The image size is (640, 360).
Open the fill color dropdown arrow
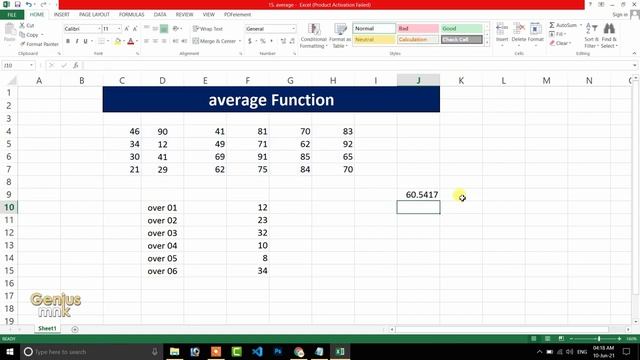pyautogui.click(x=124, y=41)
